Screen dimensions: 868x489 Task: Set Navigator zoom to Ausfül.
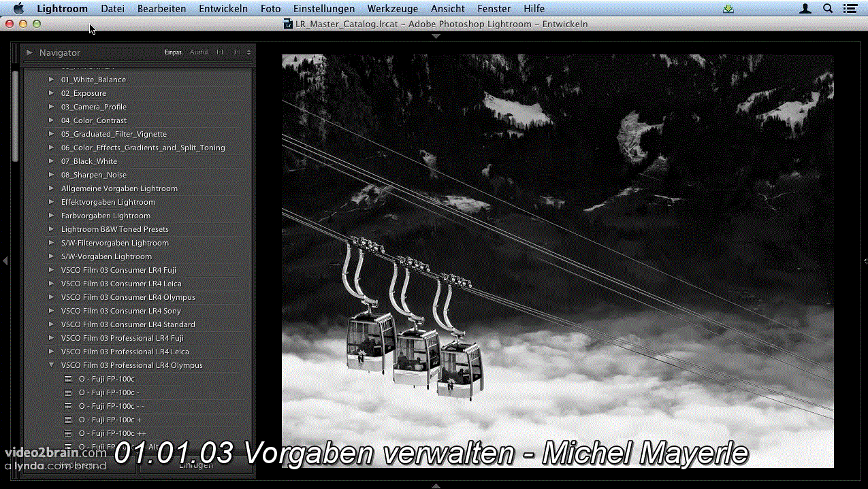point(199,52)
